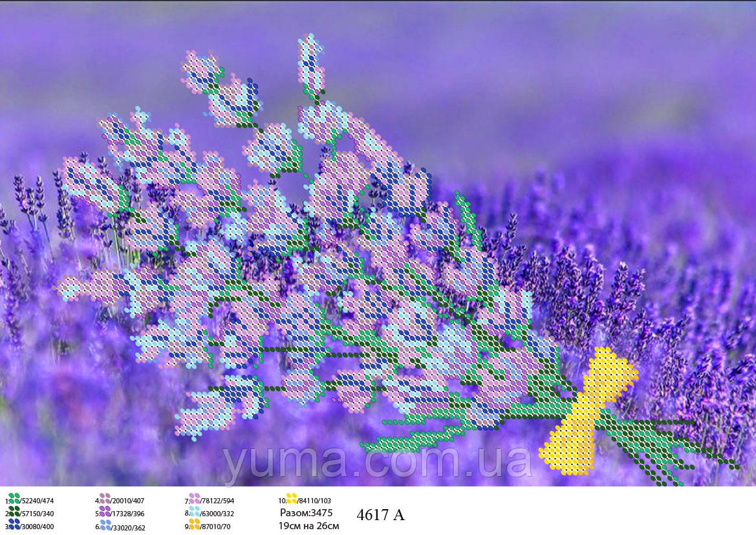Viewport: 756px width, 535px height.
Task: Click the size text 19см на 26см
Action: point(308,525)
